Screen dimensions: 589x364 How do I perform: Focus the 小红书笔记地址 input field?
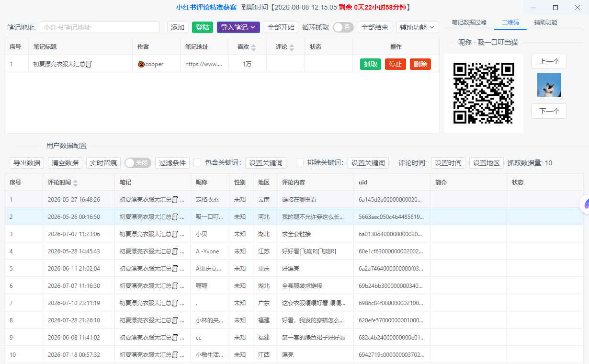pos(100,27)
